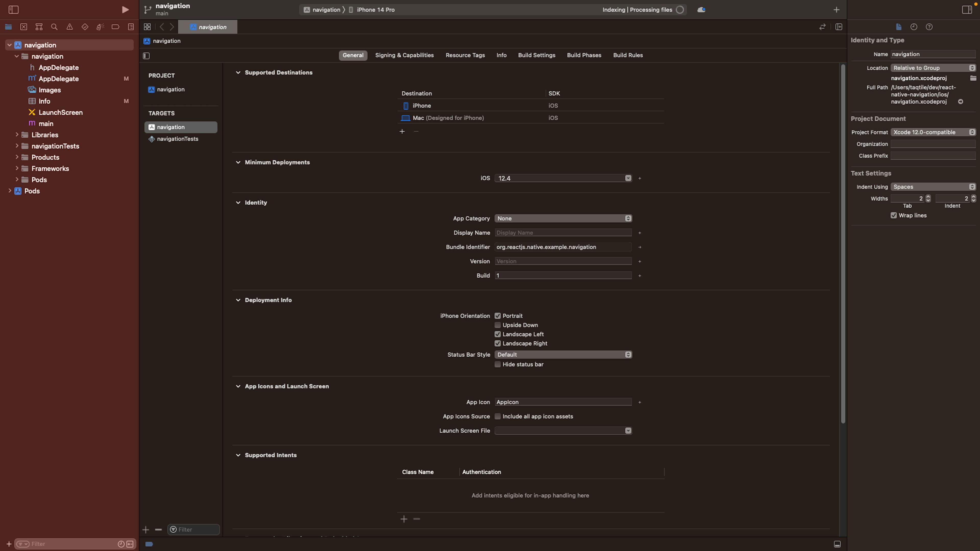Show the History inspector clock icon
Image resolution: width=980 pixels, height=551 pixels.
pyautogui.click(x=914, y=27)
